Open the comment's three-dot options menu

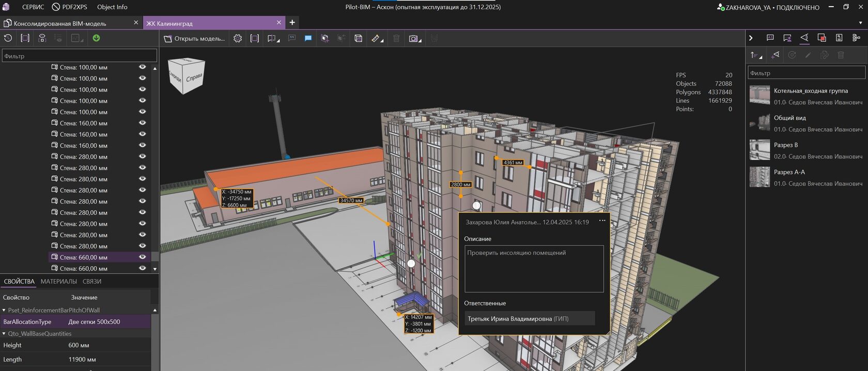click(x=602, y=221)
